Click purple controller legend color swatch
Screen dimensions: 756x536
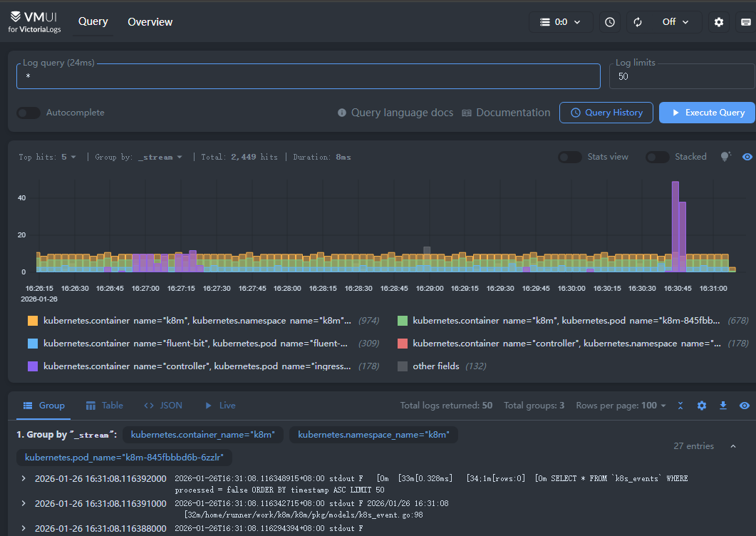coord(33,366)
